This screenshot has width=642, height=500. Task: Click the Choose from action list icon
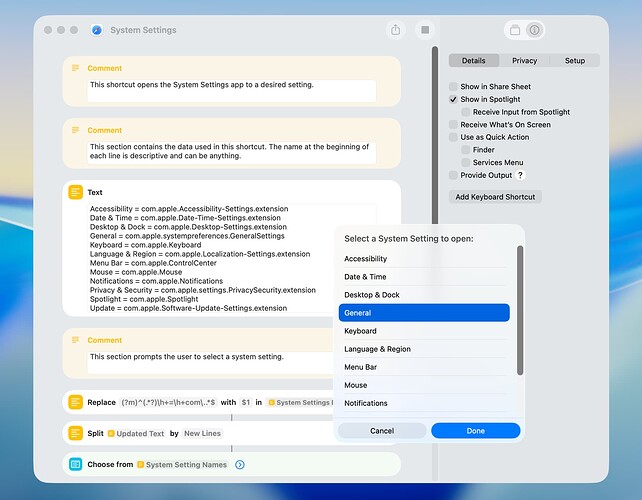pos(75,464)
